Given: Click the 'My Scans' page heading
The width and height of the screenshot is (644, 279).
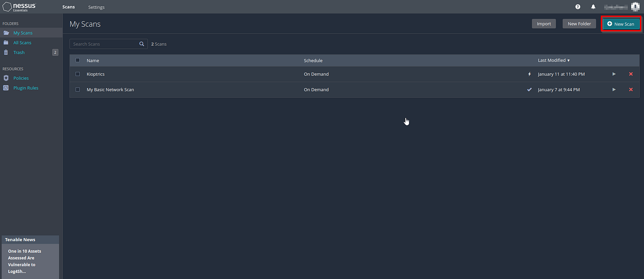Looking at the screenshot, I should [x=85, y=24].
